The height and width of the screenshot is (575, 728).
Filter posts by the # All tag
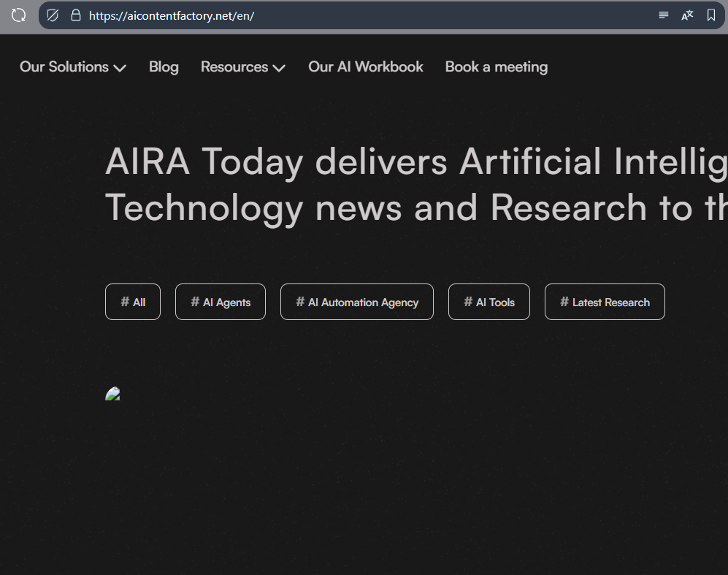[x=133, y=302]
